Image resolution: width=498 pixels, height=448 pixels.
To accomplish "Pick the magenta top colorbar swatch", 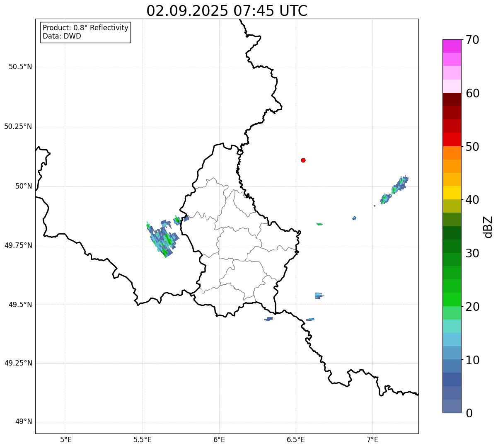I will [452, 46].
